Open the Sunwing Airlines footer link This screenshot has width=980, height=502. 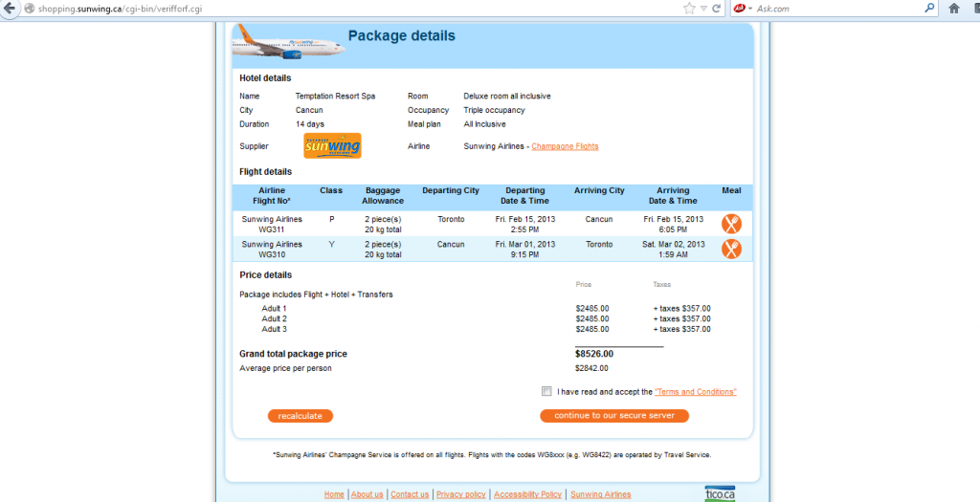(x=601, y=494)
